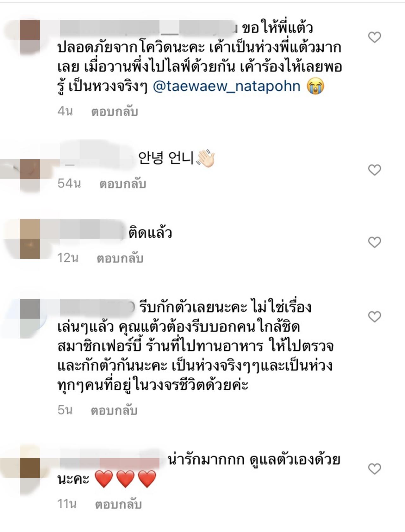Open the blurred username before 'ติดแล้ว'
Screen dimensions: 405x532
point(92,232)
